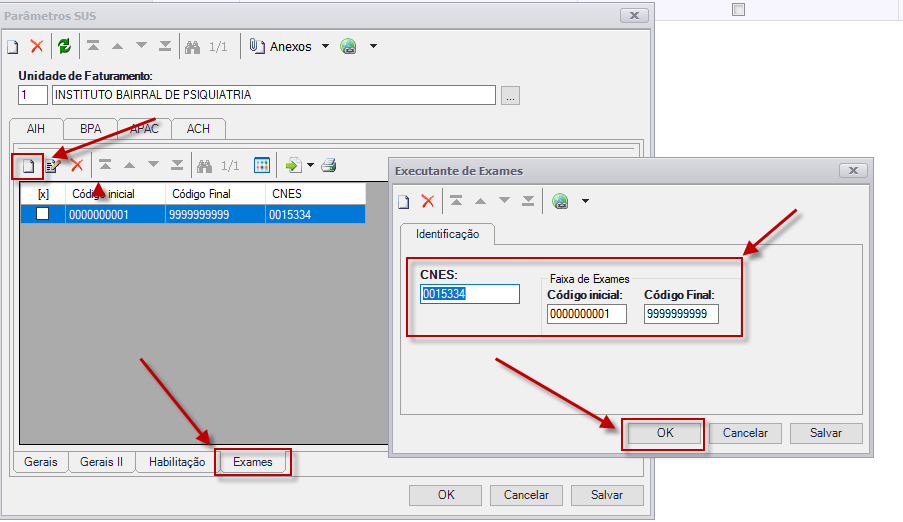Switch to BPA tab

pos(90,128)
